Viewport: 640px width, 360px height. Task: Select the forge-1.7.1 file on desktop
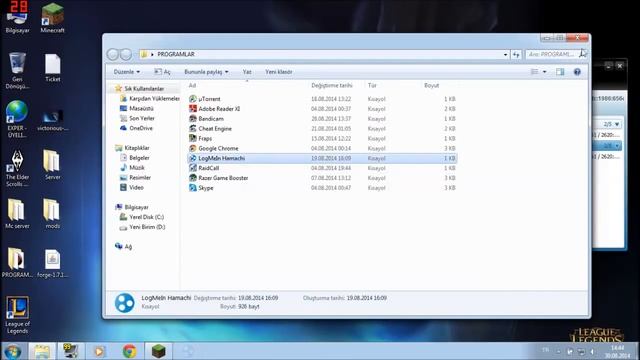pyautogui.click(x=52, y=263)
